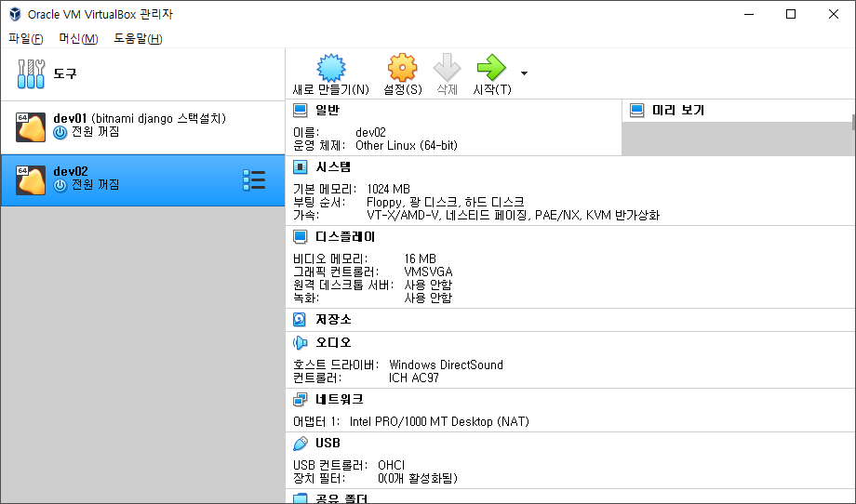Screen dimensions: 856x504
Task: Click the 삭제 arrow icon
Action: [448, 68]
